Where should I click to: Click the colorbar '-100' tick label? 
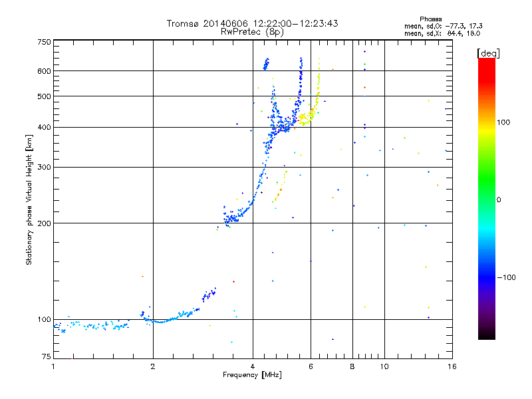pos(506,277)
